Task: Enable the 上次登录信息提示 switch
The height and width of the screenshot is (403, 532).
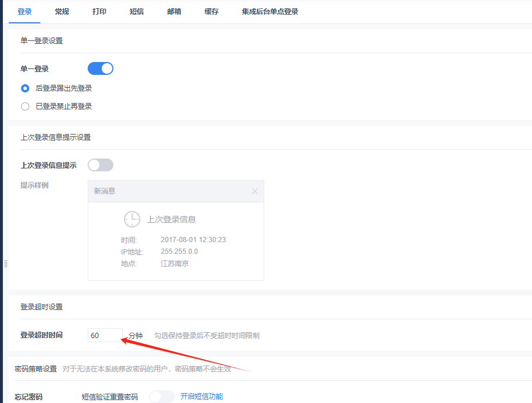Action: click(101, 165)
